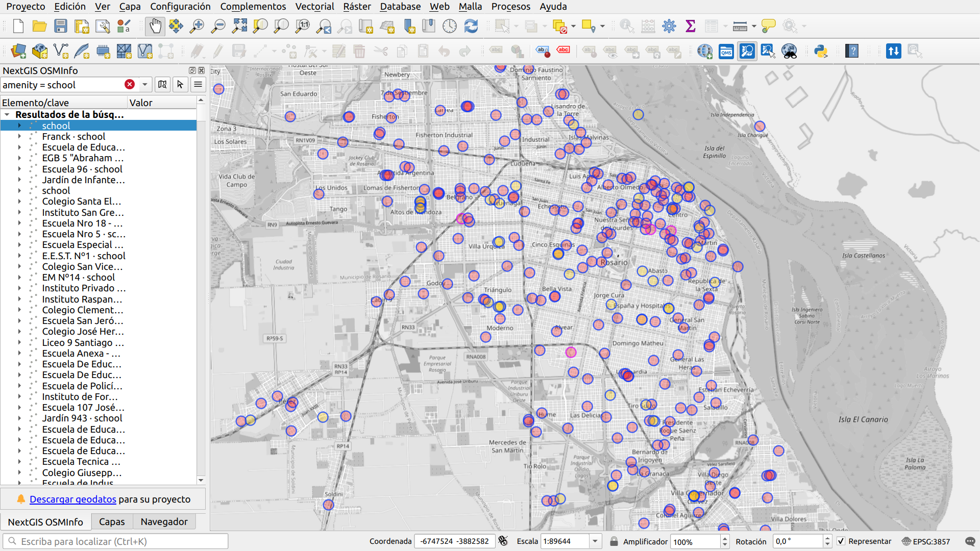Open the Vectorial menu

[x=314, y=7]
